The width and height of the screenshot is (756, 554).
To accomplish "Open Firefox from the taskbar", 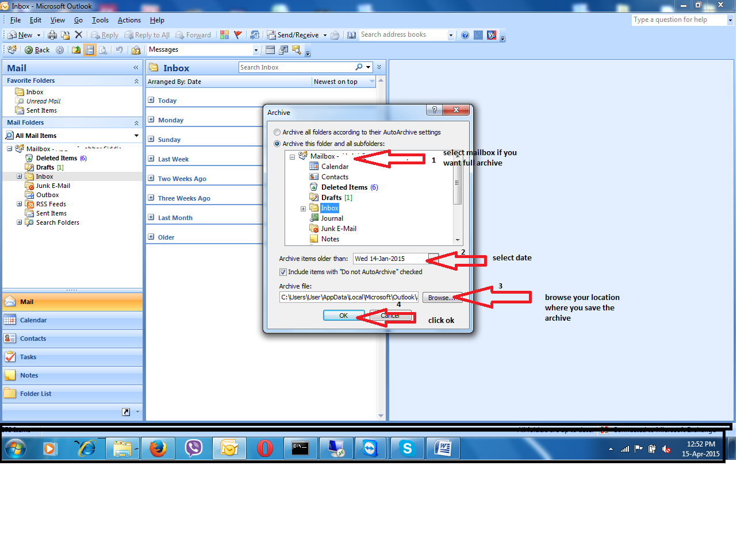I will tap(158, 448).
